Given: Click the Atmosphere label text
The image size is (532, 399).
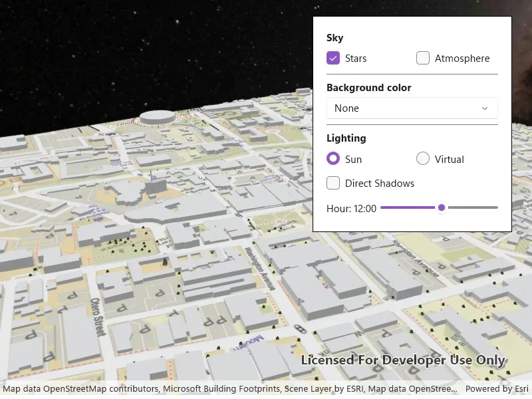Looking at the screenshot, I should (462, 59).
